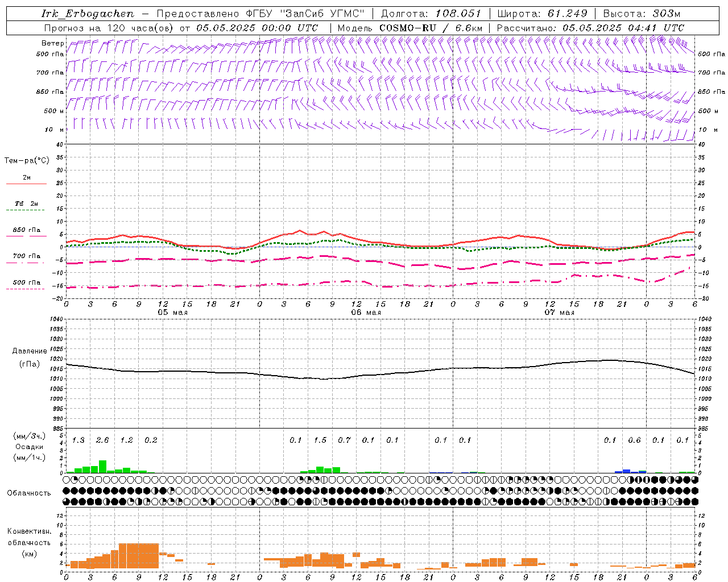Click 'Прогноз на 120 часа(ов)' forecast header
The width and height of the screenshot is (728, 582).
(109, 28)
